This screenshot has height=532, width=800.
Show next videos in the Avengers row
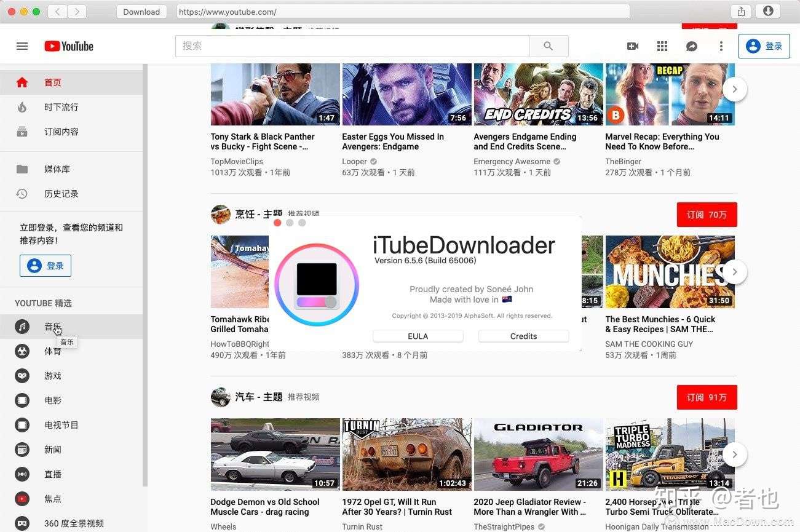click(735, 90)
